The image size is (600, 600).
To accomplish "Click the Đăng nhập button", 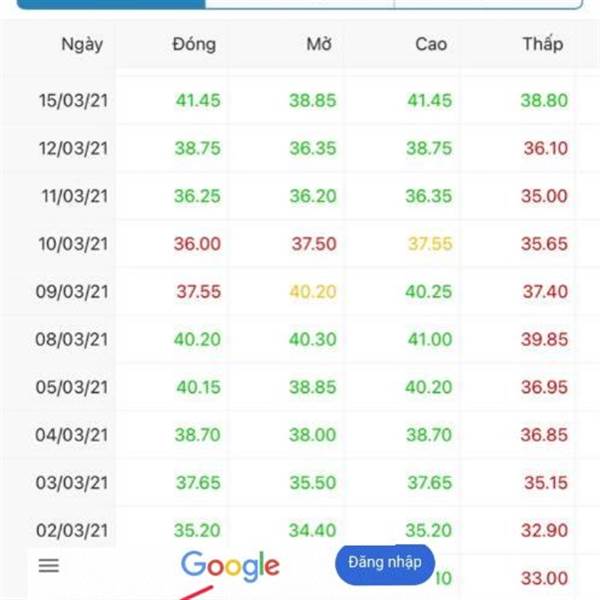I will 385,564.
